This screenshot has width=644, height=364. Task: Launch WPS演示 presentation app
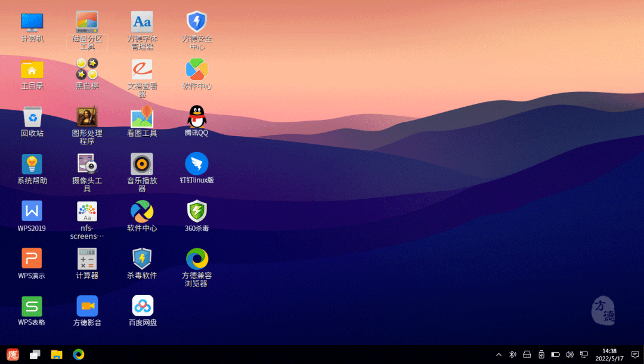[32, 258]
